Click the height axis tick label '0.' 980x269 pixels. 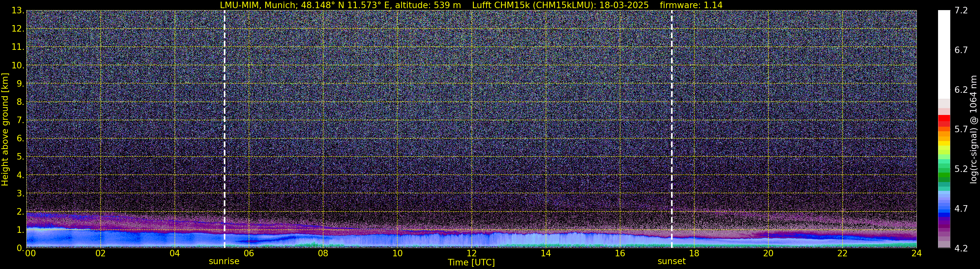pos(20,248)
